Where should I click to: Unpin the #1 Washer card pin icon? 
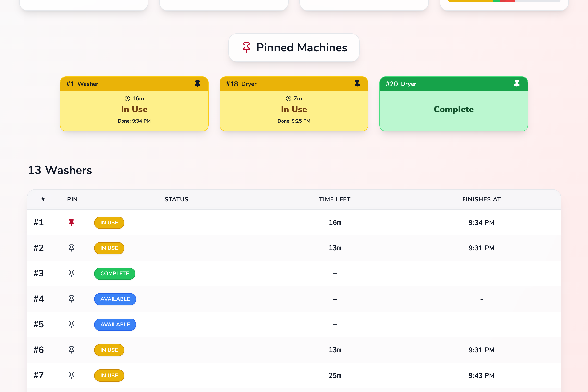tap(197, 84)
